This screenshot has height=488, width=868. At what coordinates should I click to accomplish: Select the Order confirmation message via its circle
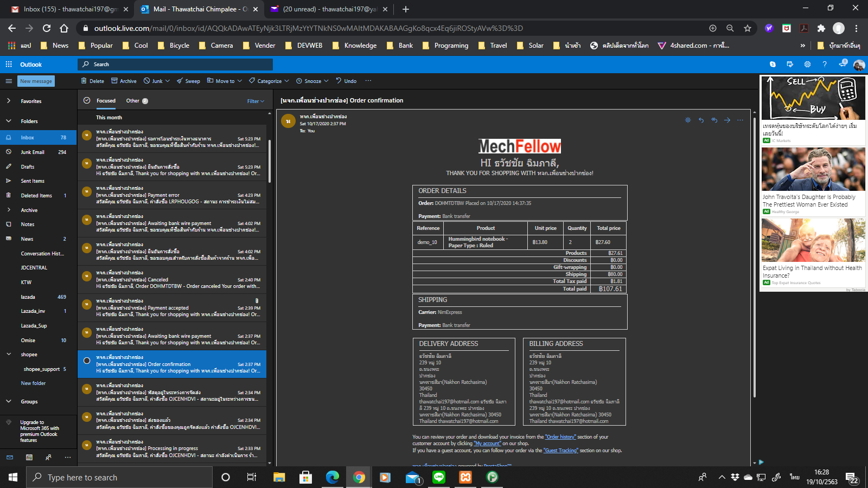pos(87,361)
